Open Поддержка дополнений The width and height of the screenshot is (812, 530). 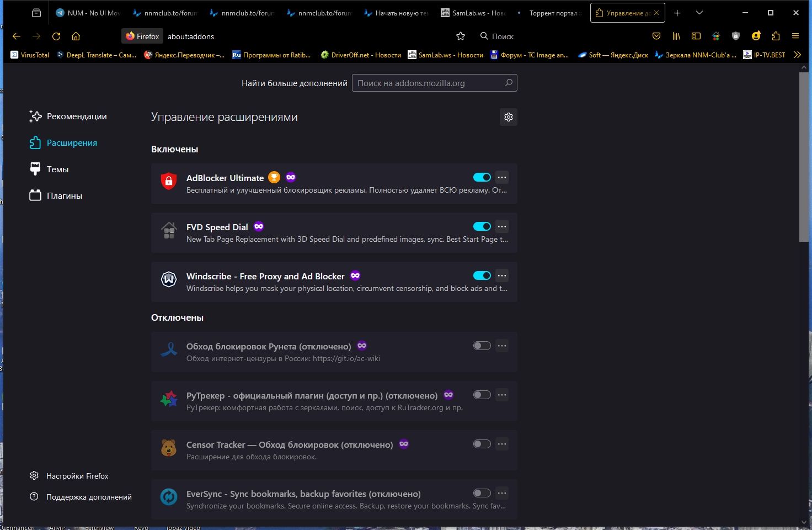coord(89,497)
